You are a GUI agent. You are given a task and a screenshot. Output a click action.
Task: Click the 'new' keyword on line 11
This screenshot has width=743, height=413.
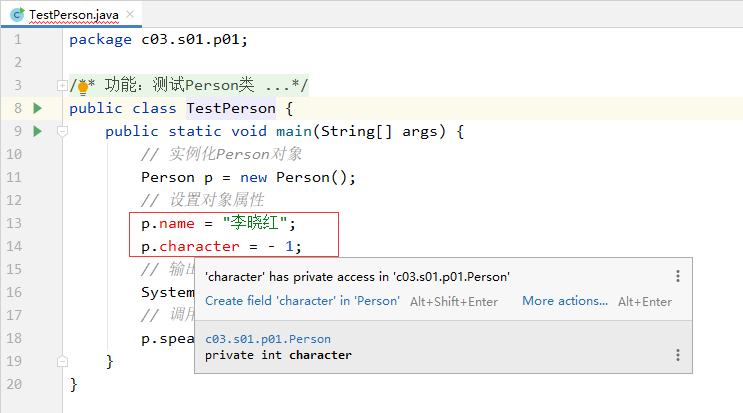coord(254,178)
